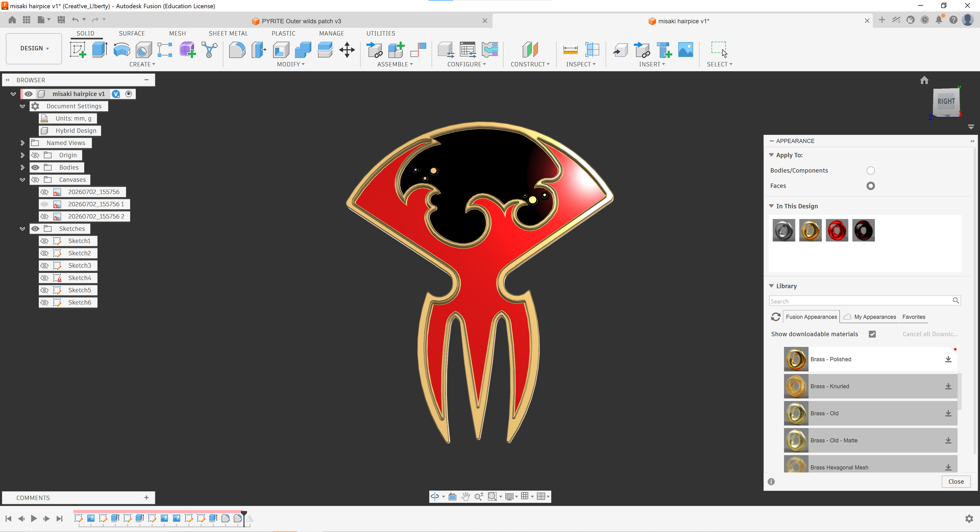
Task: Open the Data Panel grid icon
Action: tap(27, 20)
